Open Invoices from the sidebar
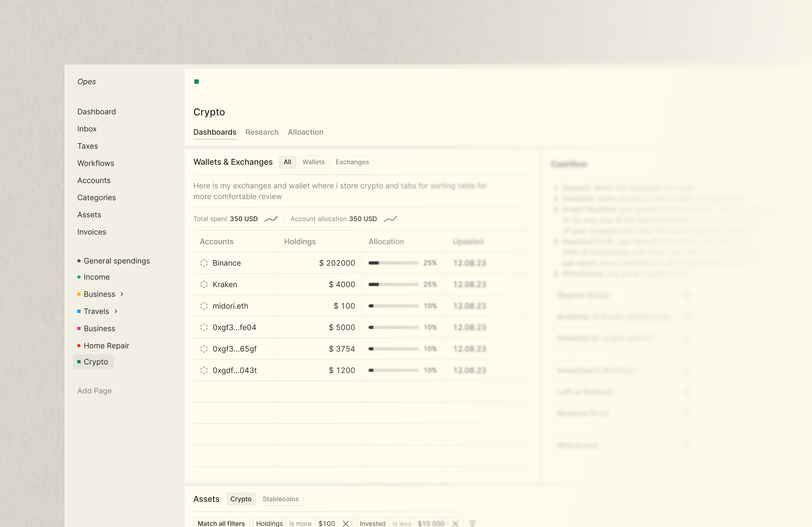 coord(92,232)
